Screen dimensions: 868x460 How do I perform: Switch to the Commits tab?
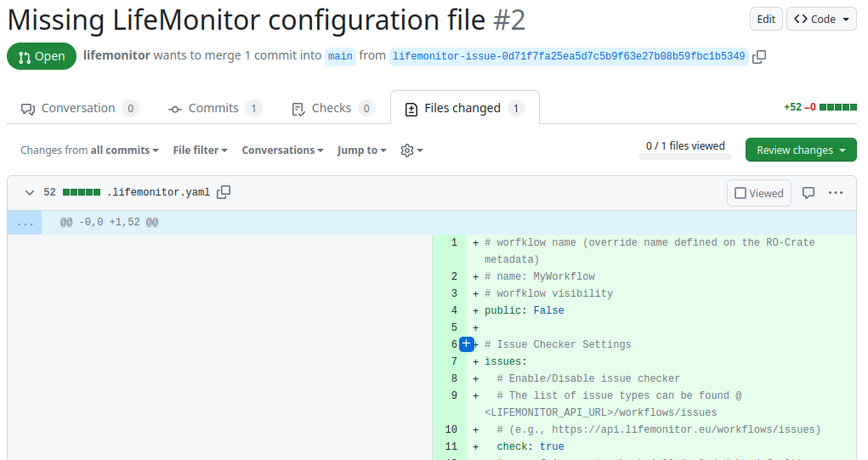215,108
